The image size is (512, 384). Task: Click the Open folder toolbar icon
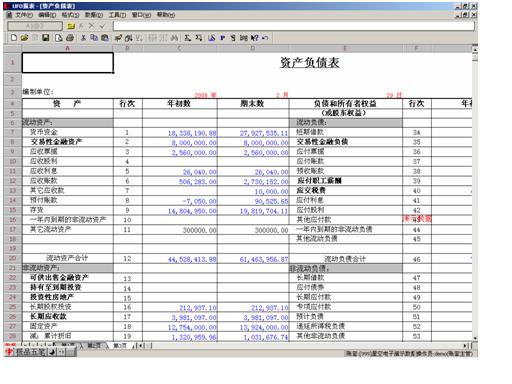click(x=24, y=38)
